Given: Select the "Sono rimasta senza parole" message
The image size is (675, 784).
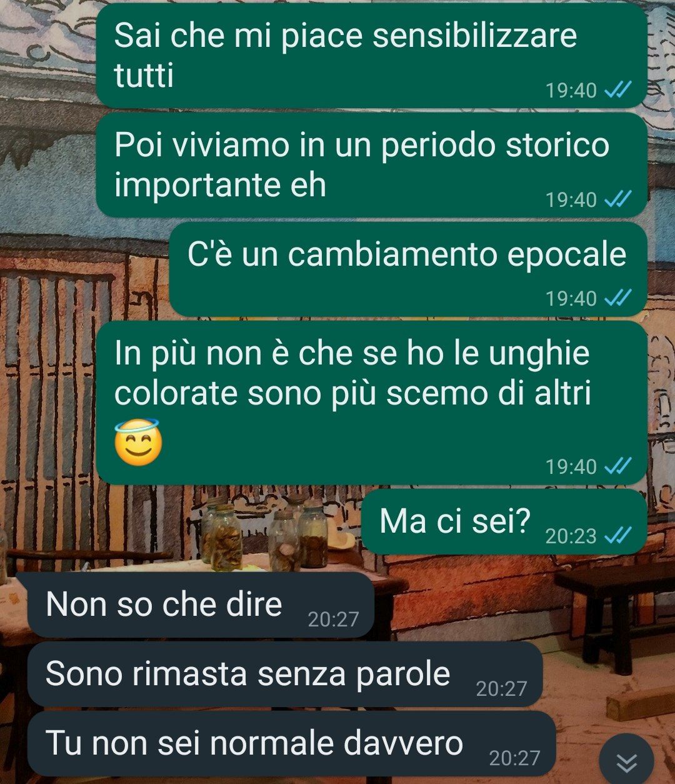Looking at the screenshot, I should [285, 674].
